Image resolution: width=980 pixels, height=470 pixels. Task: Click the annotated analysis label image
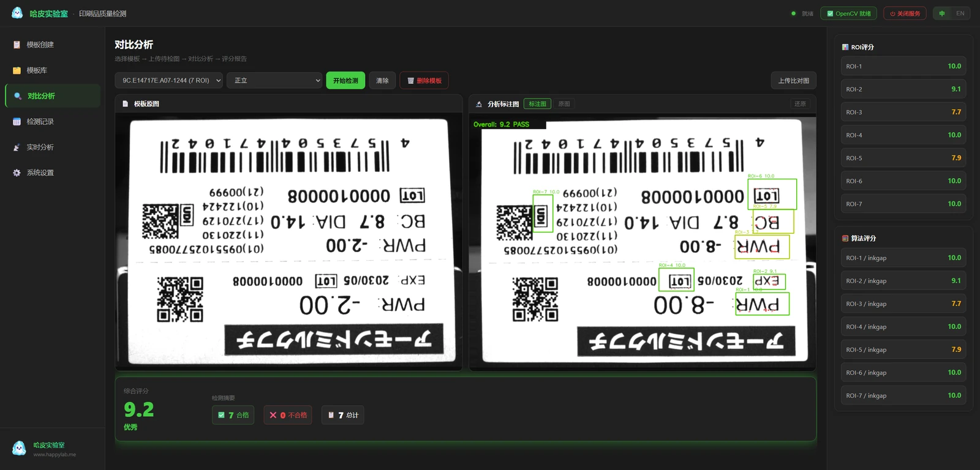[x=642, y=243]
